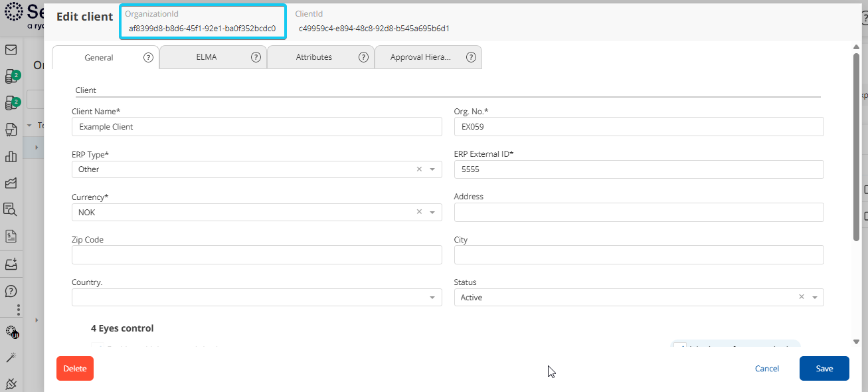Save the client changes

coord(824,368)
